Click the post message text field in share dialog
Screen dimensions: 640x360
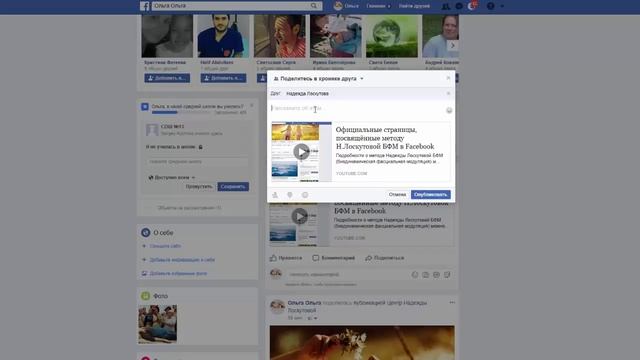tap(357, 109)
